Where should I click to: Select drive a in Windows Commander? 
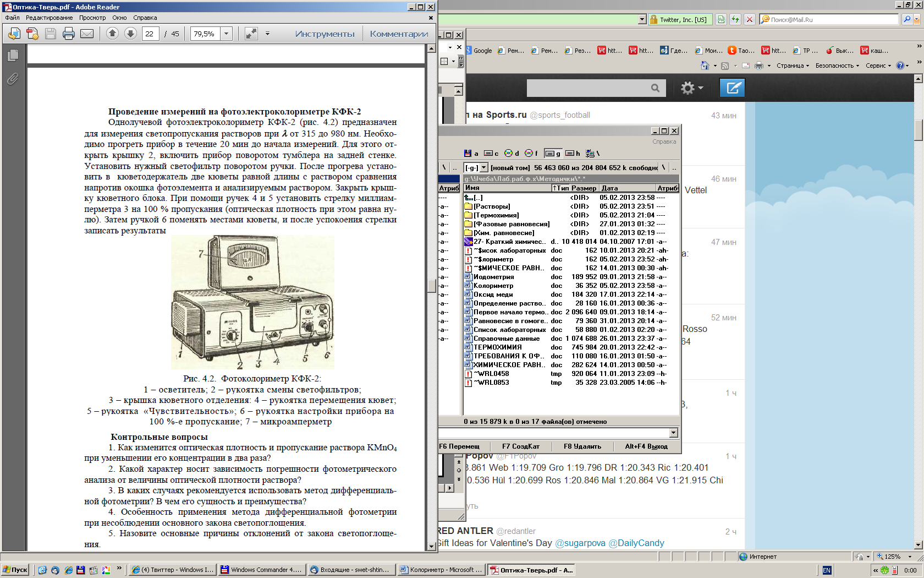[x=471, y=153]
